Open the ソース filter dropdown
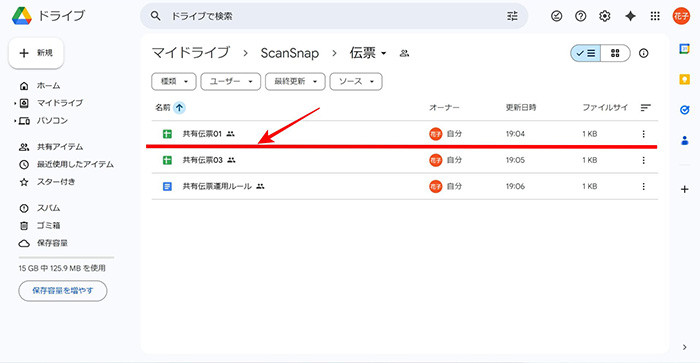 tap(356, 81)
